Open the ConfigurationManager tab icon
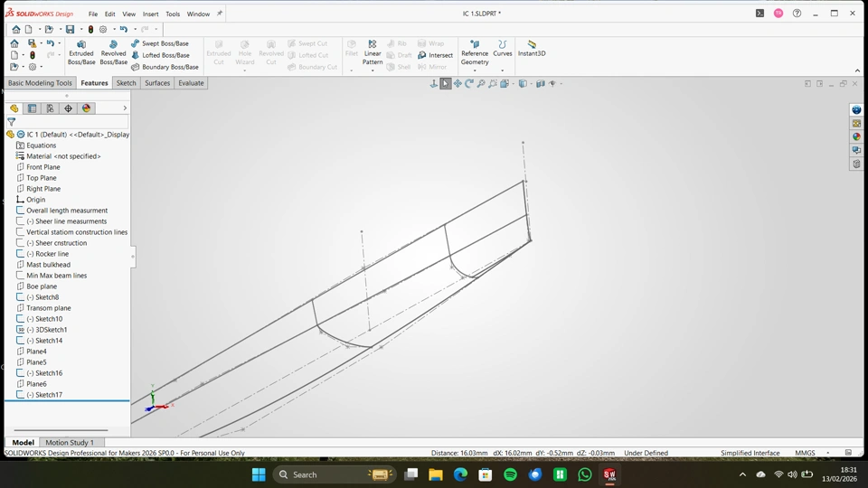 (50, 108)
